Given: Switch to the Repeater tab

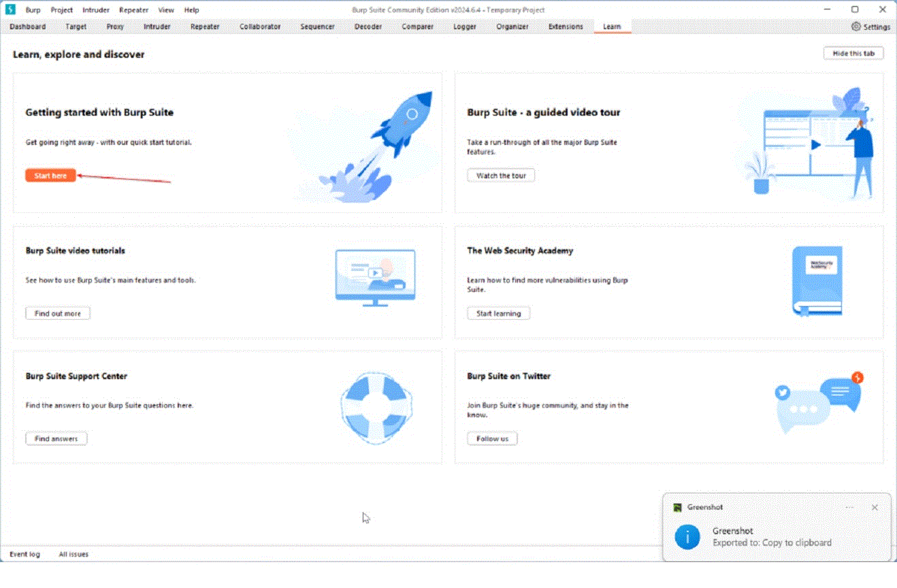Looking at the screenshot, I should coord(205,27).
